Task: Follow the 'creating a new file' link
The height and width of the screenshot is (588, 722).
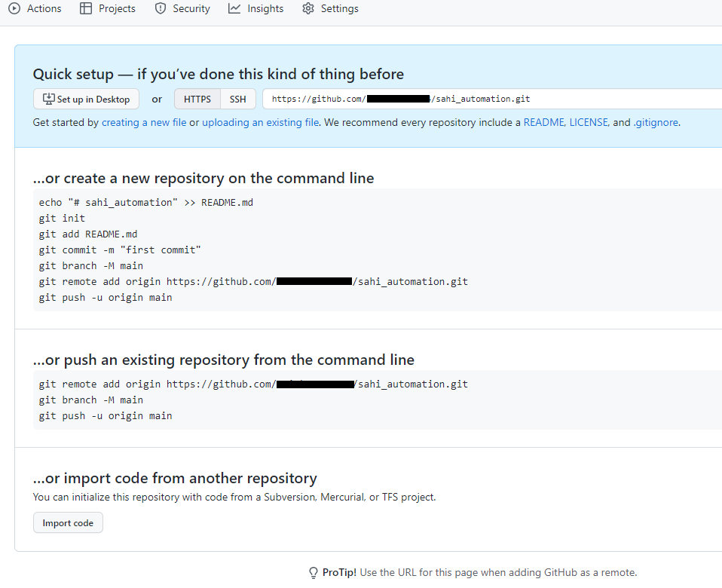Action: 144,122
